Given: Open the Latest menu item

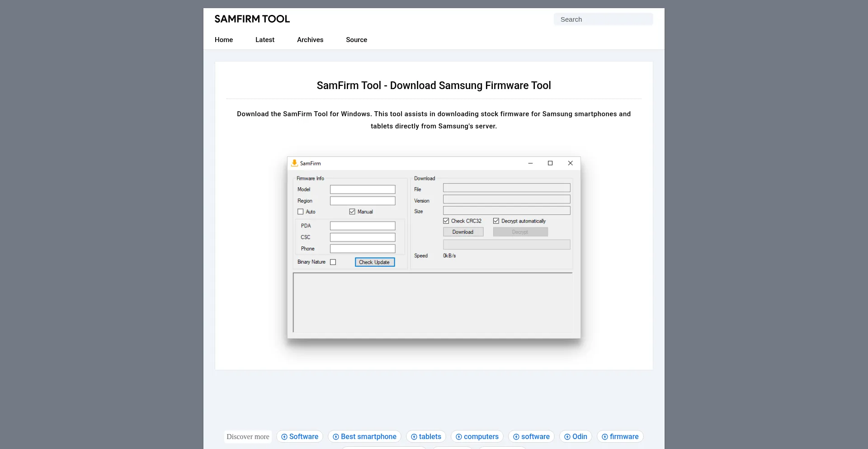Looking at the screenshot, I should click(x=265, y=40).
